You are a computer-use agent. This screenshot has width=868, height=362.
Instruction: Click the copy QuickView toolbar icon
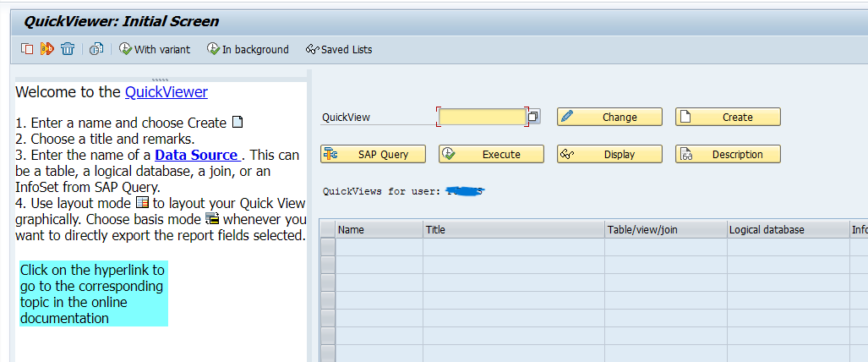(x=27, y=49)
